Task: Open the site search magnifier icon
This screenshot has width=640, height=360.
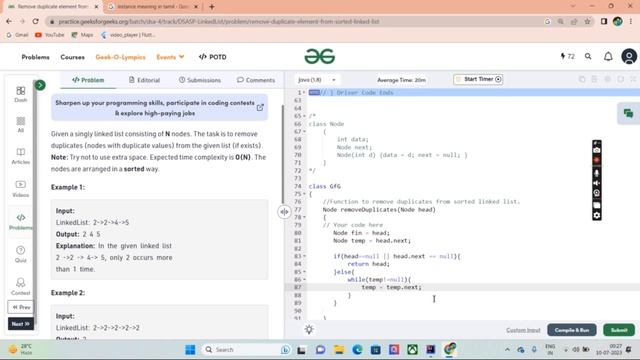Action: [x=588, y=56]
